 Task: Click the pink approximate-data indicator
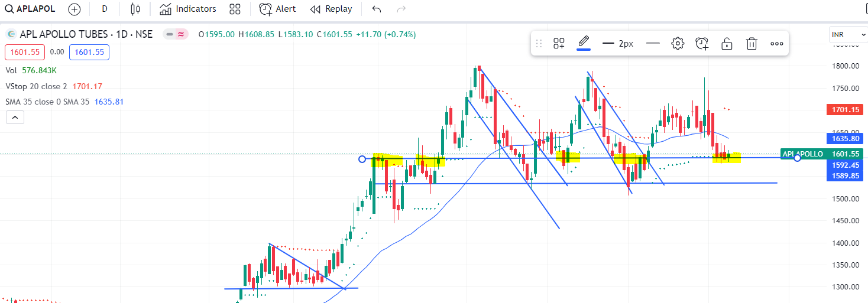tap(182, 34)
